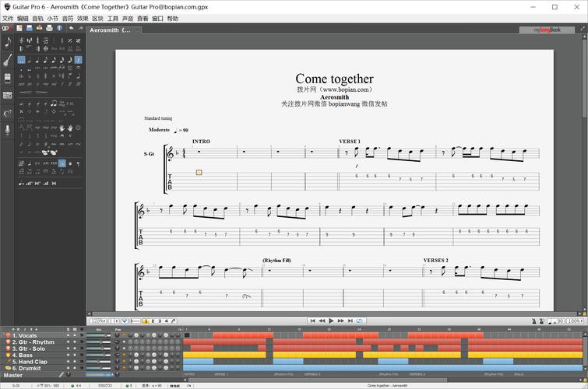Click the Vocals pan knob
This screenshot has width=588, height=389.
(x=117, y=335)
